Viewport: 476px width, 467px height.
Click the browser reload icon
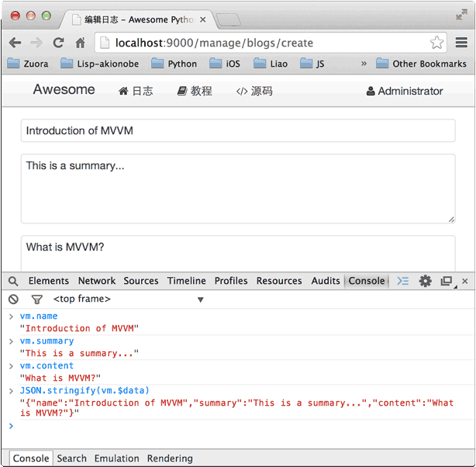point(58,43)
